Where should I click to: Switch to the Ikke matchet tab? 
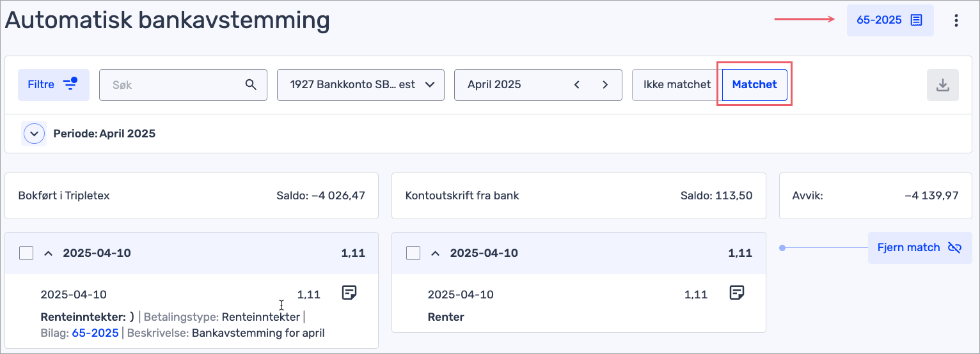[x=677, y=84]
